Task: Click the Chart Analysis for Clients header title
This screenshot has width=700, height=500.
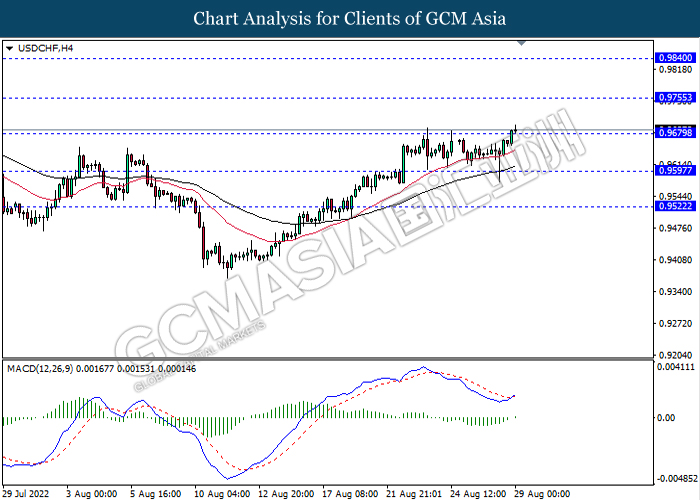Action: (350, 19)
